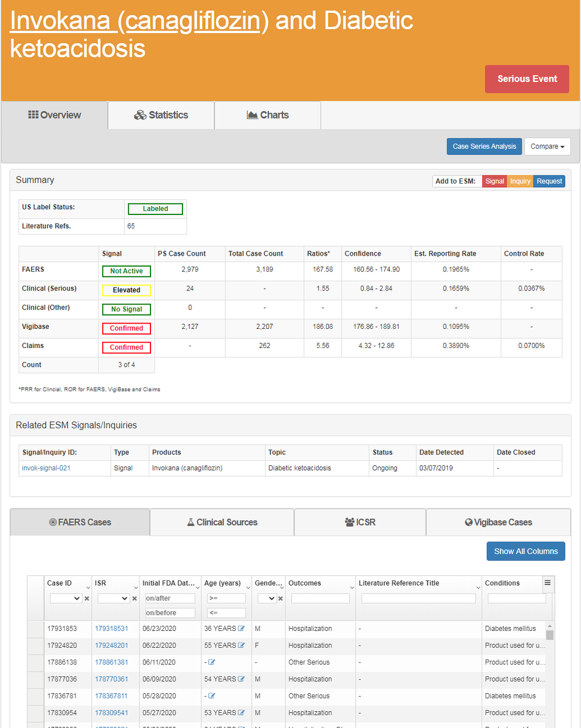Image resolution: width=581 pixels, height=728 pixels.
Task: Open the invok-signal-021 link
Action: [46, 468]
